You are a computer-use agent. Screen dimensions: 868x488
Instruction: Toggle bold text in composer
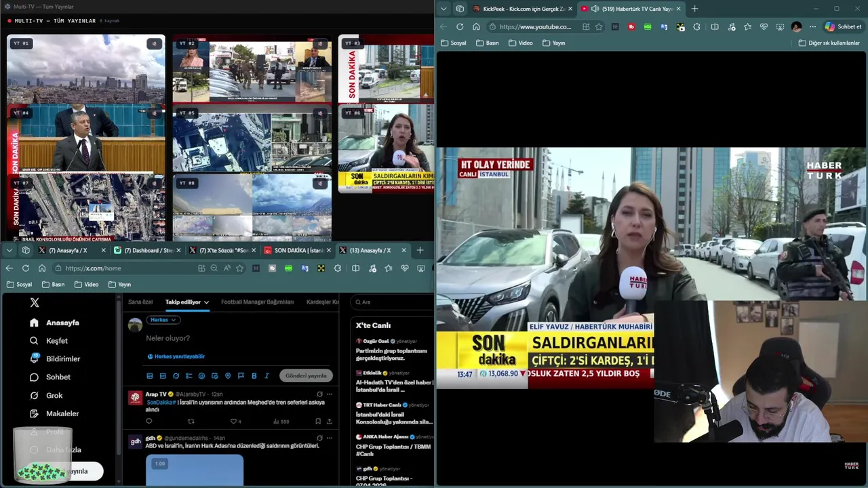254,375
